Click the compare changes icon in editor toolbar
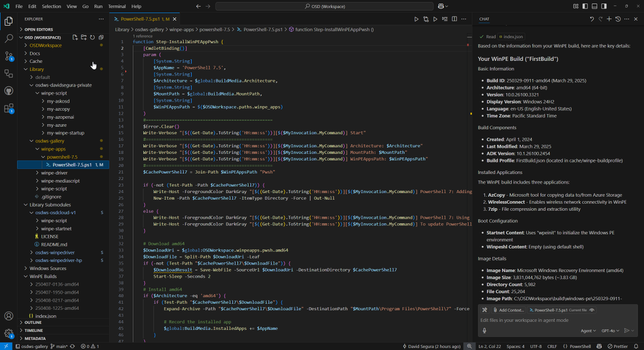This screenshot has width=644, height=350. tap(426, 19)
